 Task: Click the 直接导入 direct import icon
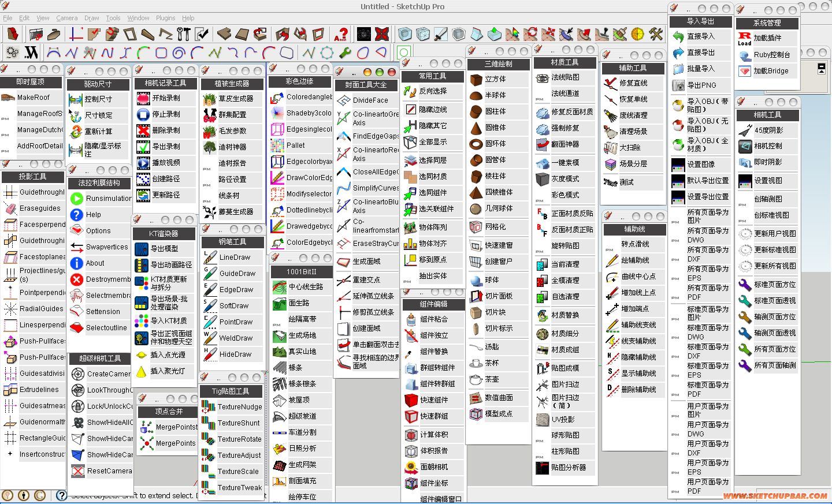coord(678,36)
